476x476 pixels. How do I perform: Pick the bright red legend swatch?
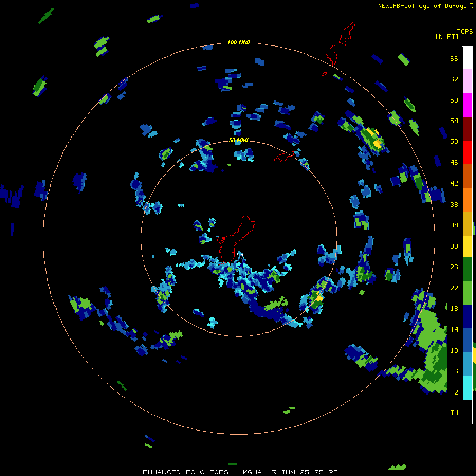point(467,152)
